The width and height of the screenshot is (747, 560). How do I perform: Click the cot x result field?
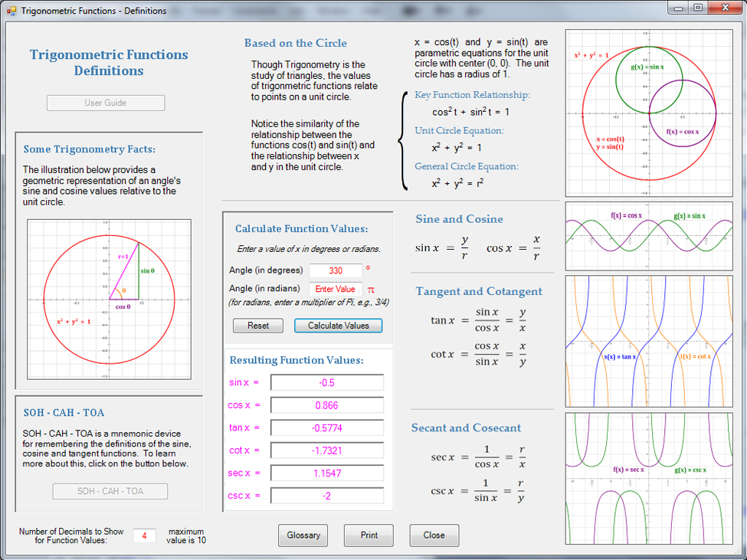click(x=327, y=450)
